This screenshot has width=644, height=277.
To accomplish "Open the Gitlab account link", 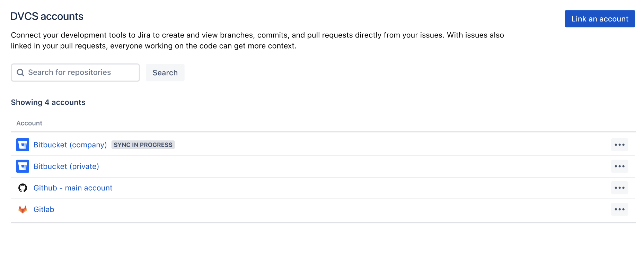I will (44, 209).
